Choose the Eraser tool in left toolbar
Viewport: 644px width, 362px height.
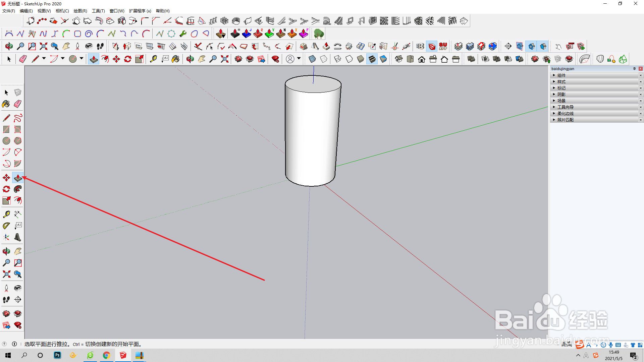click(x=18, y=104)
